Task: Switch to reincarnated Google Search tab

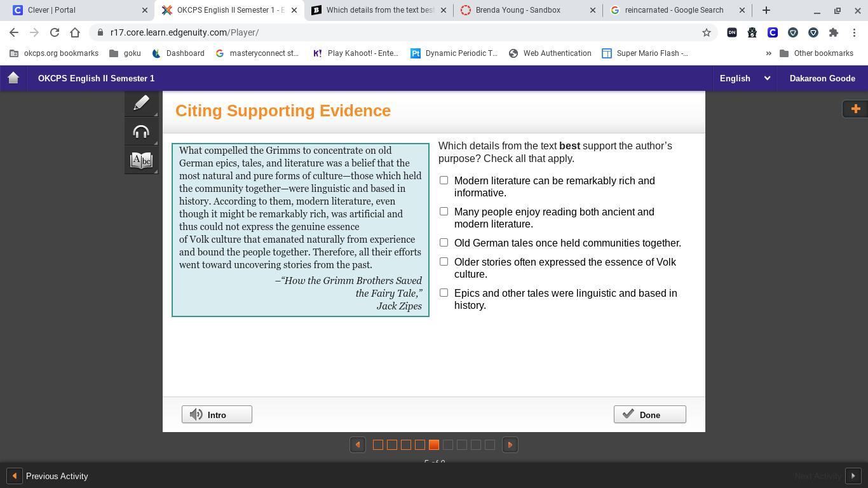Action: pos(674,10)
